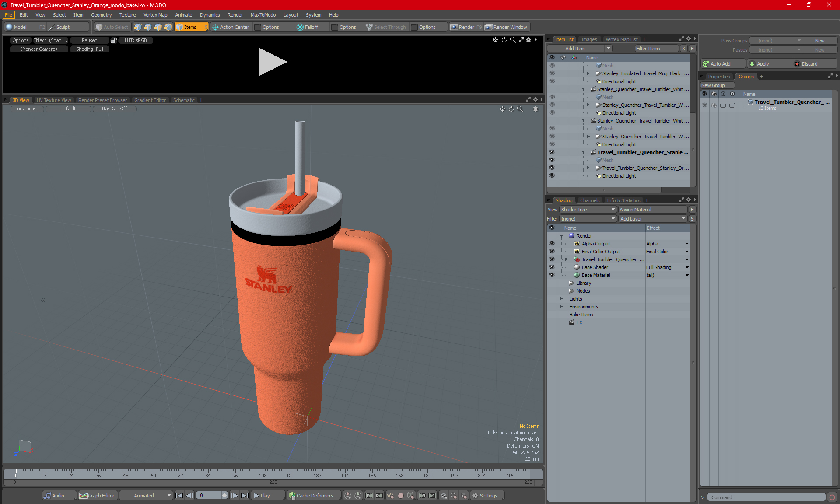Open Add Layer dropdown
Image resolution: width=840 pixels, height=504 pixels.
[x=653, y=219]
